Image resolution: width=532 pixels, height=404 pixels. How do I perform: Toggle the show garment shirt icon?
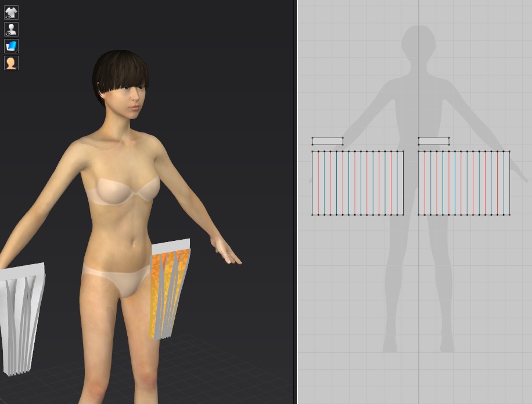click(x=11, y=13)
